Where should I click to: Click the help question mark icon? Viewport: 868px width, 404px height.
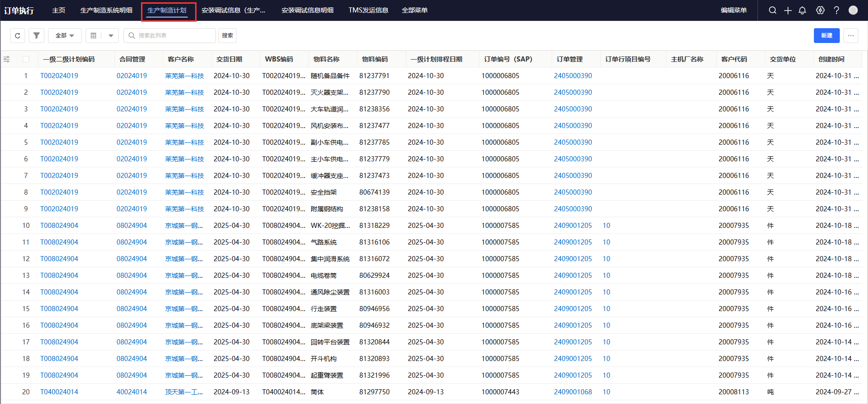pyautogui.click(x=836, y=10)
